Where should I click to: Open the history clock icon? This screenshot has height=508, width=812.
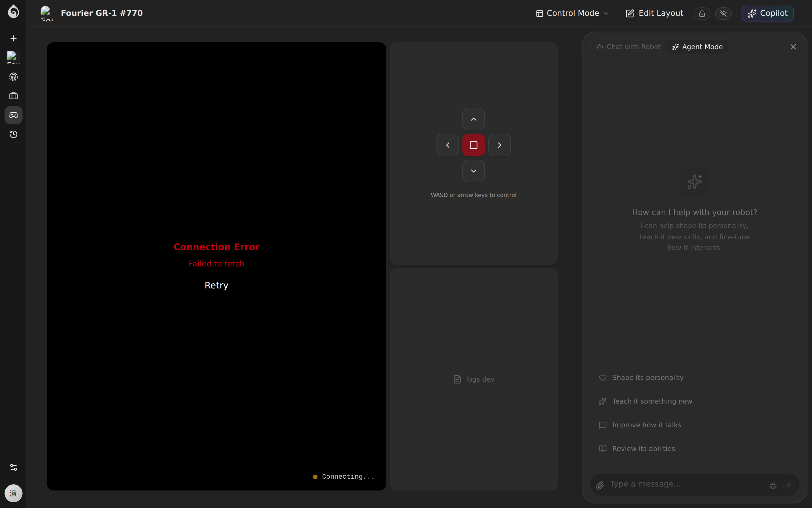pos(14,134)
